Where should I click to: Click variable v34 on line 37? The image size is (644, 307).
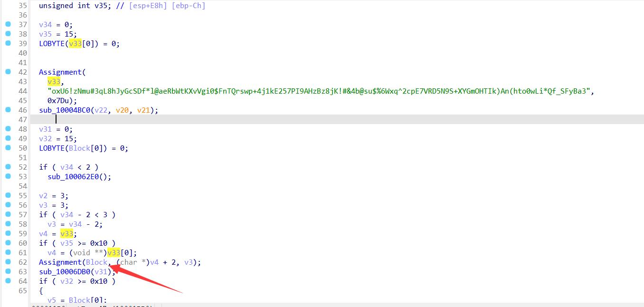pos(45,25)
